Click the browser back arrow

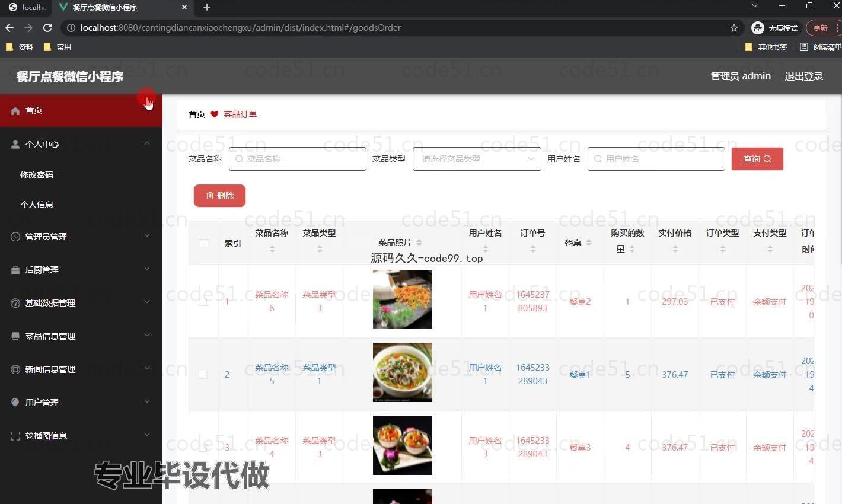(9, 28)
